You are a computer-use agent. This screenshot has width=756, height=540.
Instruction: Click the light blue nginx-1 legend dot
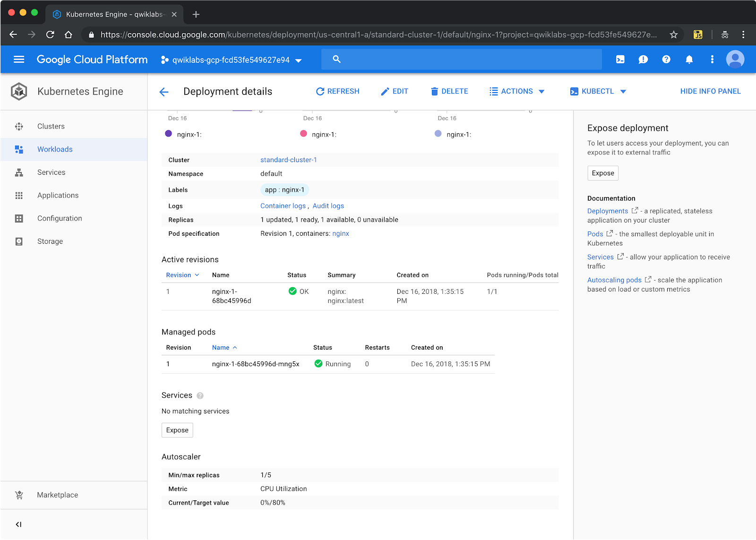point(438,134)
